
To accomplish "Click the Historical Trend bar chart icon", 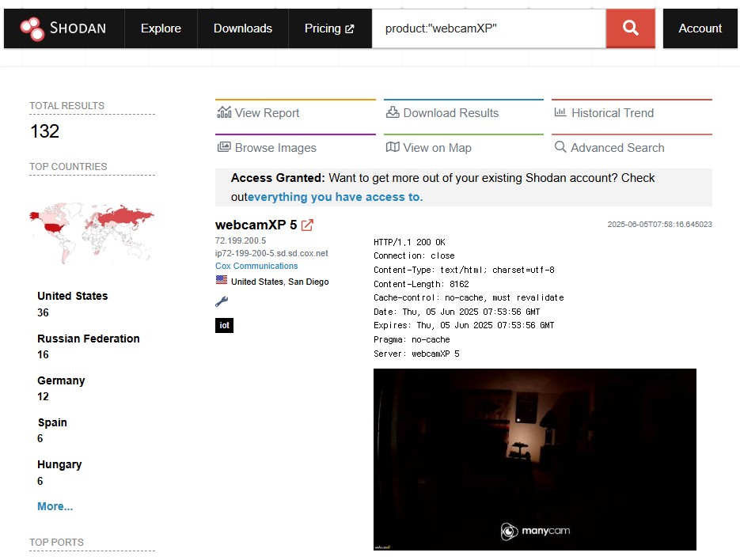I will pos(560,112).
